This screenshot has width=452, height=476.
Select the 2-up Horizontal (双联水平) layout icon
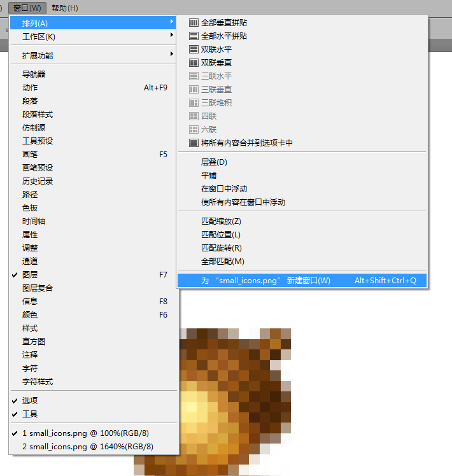pyautogui.click(x=194, y=50)
